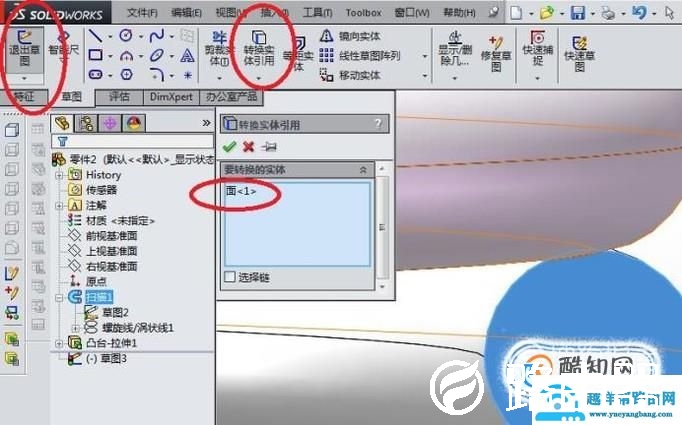Click the Print icon
Screen dimensions: 682x425
tap(608, 13)
